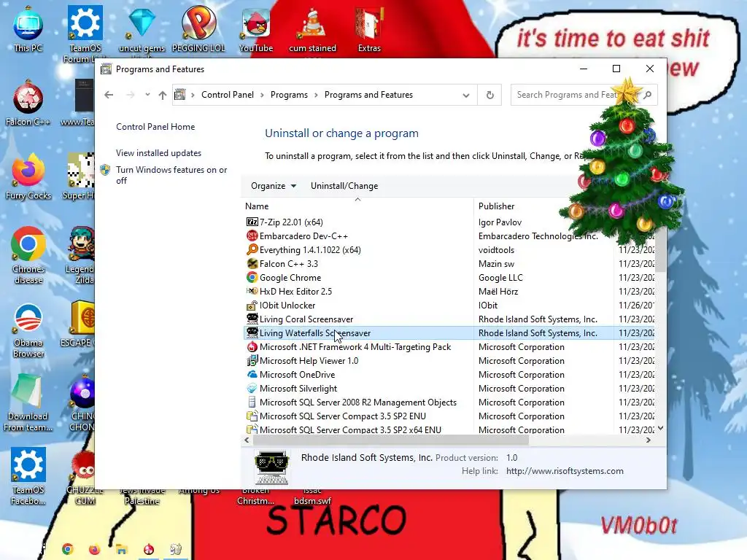Screen dimensions: 747x560
Task: Open the VLC cone desktop icon
Action: [312, 28]
